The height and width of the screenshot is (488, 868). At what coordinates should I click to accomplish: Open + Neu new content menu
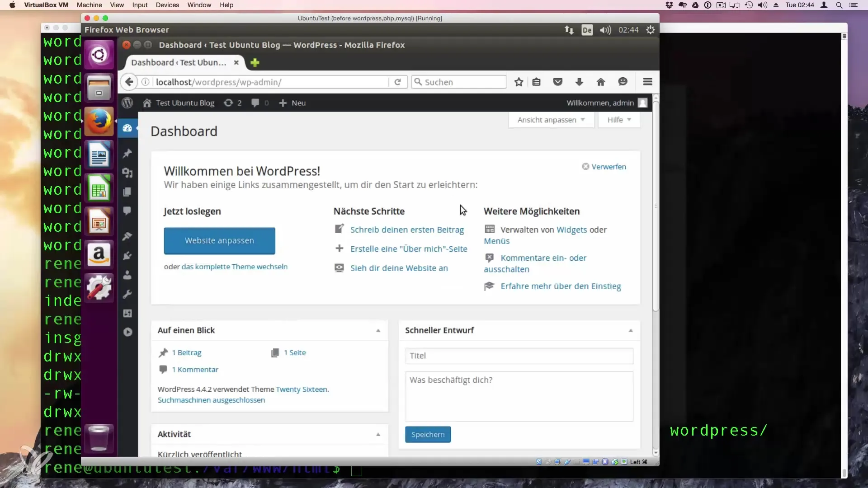tap(292, 103)
